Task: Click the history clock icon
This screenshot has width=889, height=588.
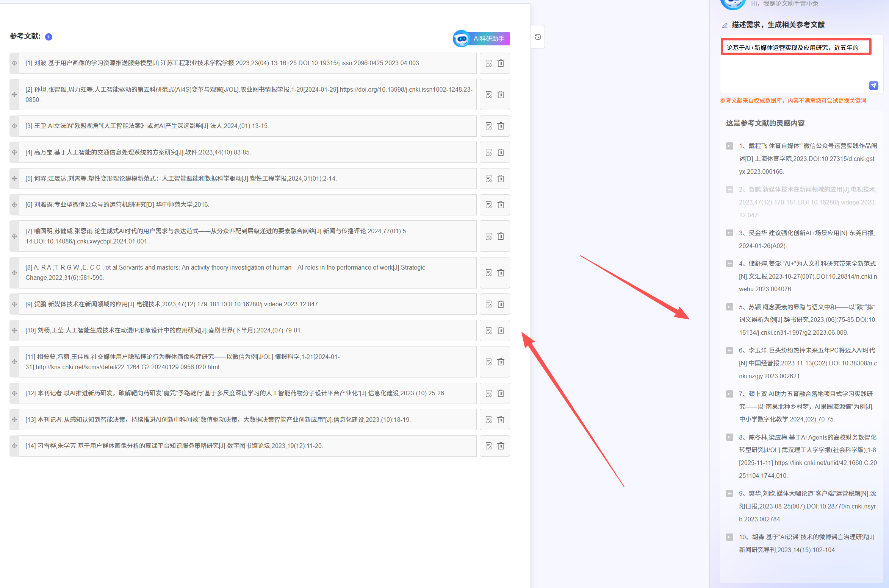Action: pyautogui.click(x=538, y=37)
